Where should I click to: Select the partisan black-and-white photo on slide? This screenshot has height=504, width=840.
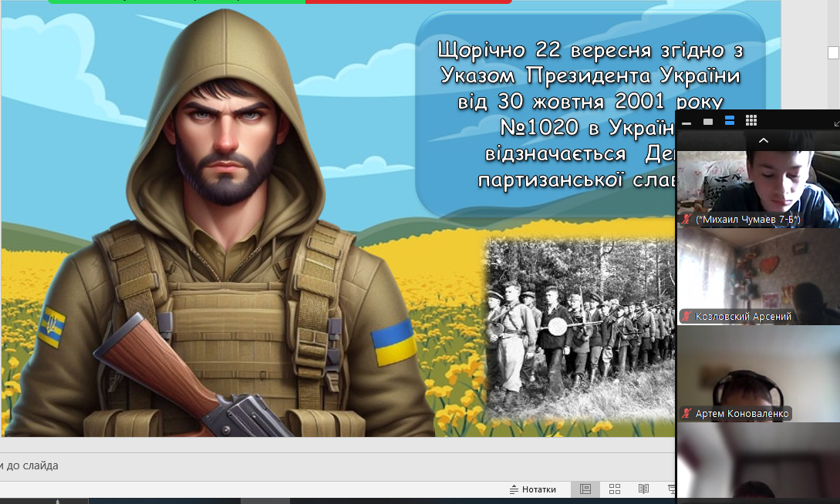(579, 329)
